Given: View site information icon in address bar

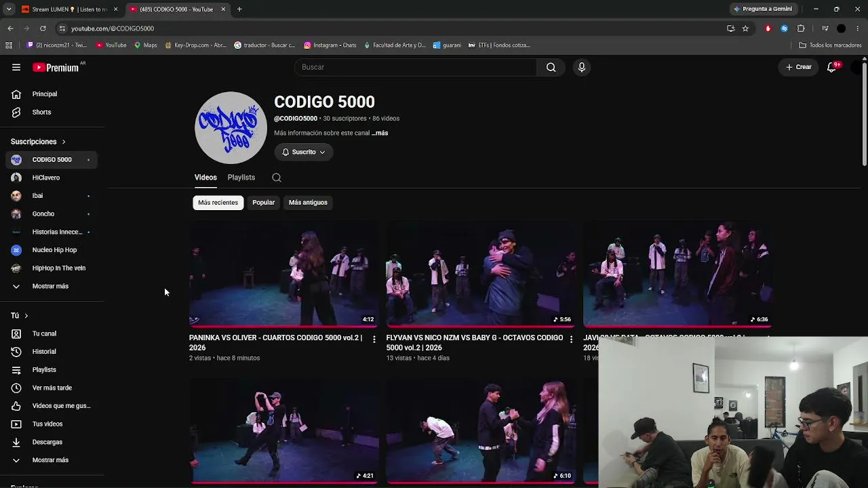Looking at the screenshot, I should (x=62, y=28).
